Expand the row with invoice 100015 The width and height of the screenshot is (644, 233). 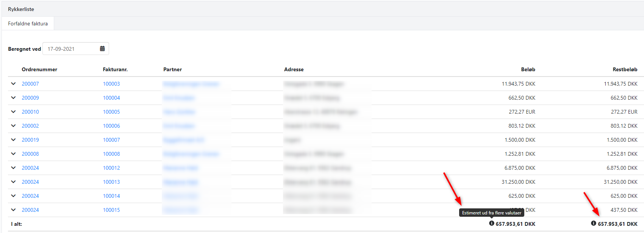[x=13, y=210]
